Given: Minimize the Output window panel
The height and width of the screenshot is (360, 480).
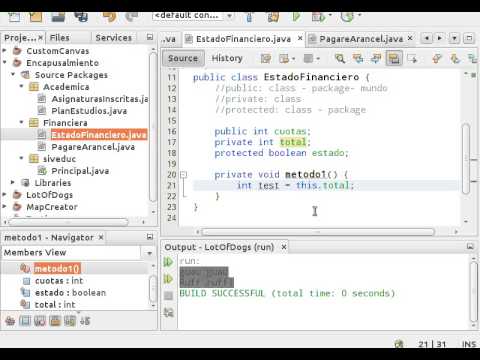Looking at the screenshot, I should click(470, 247).
